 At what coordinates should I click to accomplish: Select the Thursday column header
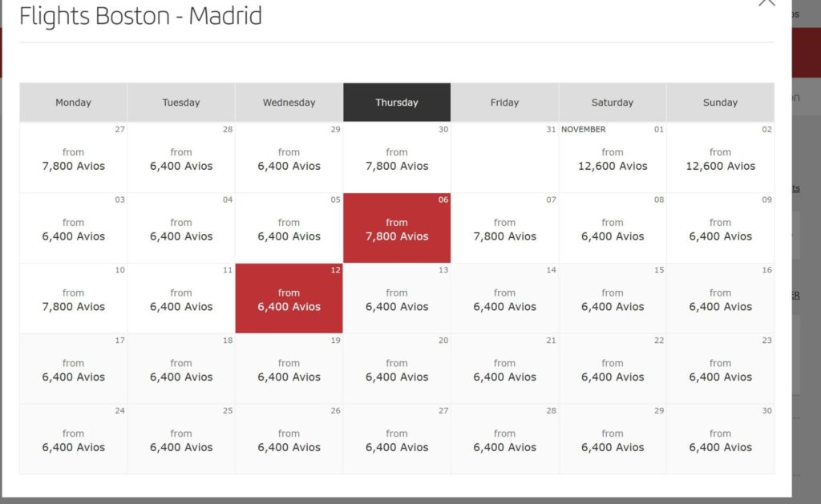point(397,102)
